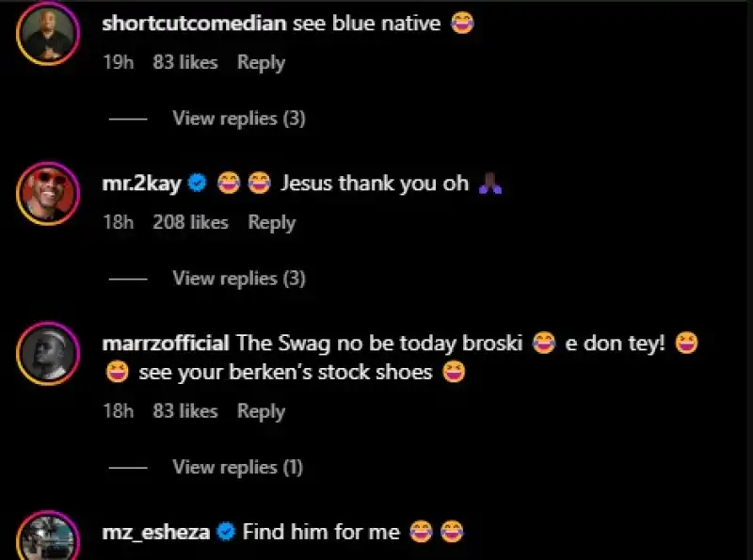753x560 pixels.
Task: Visit mr.2kay username link
Action: tap(141, 184)
